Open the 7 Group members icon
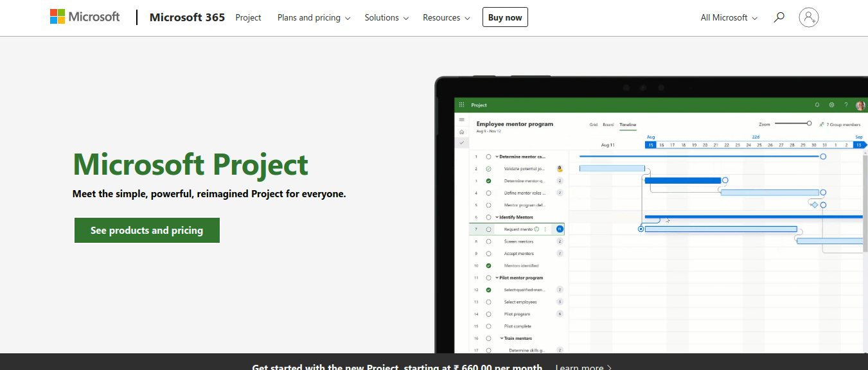The width and height of the screenshot is (868, 370). tap(822, 124)
